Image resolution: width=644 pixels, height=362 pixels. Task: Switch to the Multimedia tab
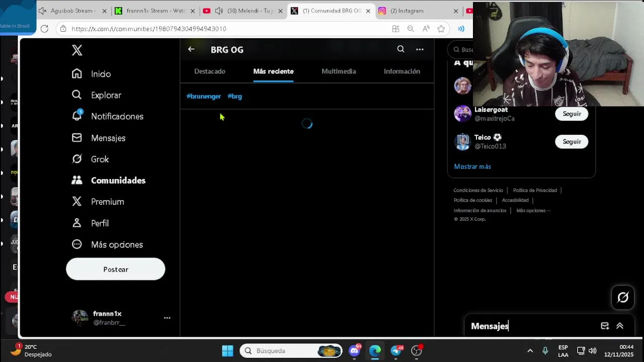[339, 71]
